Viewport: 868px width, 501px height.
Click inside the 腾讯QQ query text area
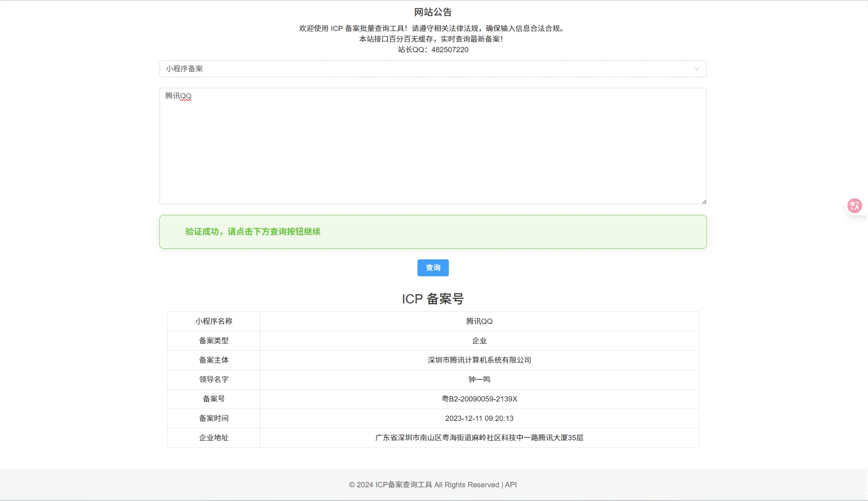pyautogui.click(x=432, y=146)
